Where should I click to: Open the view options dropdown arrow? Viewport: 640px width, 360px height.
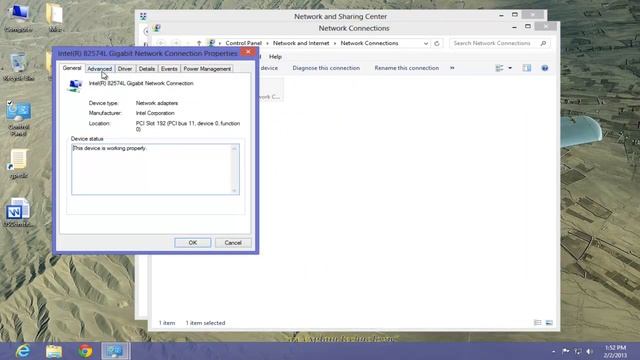510,68
